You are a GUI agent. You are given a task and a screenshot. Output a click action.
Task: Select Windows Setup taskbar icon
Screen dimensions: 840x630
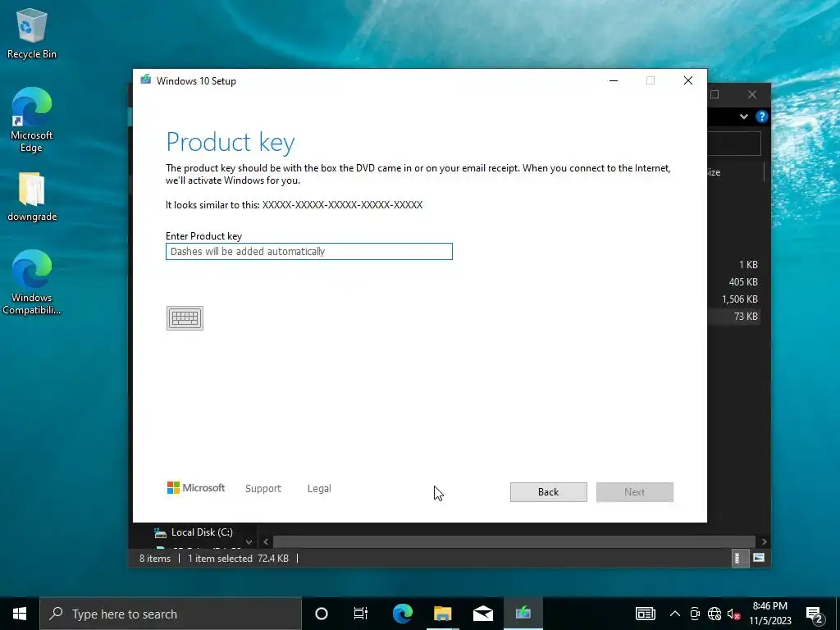click(523, 614)
